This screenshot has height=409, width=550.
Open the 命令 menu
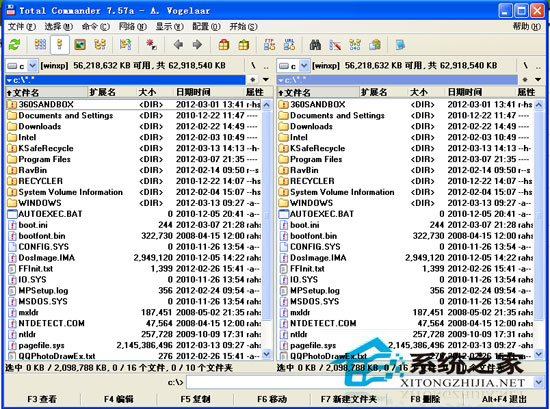tap(95, 27)
